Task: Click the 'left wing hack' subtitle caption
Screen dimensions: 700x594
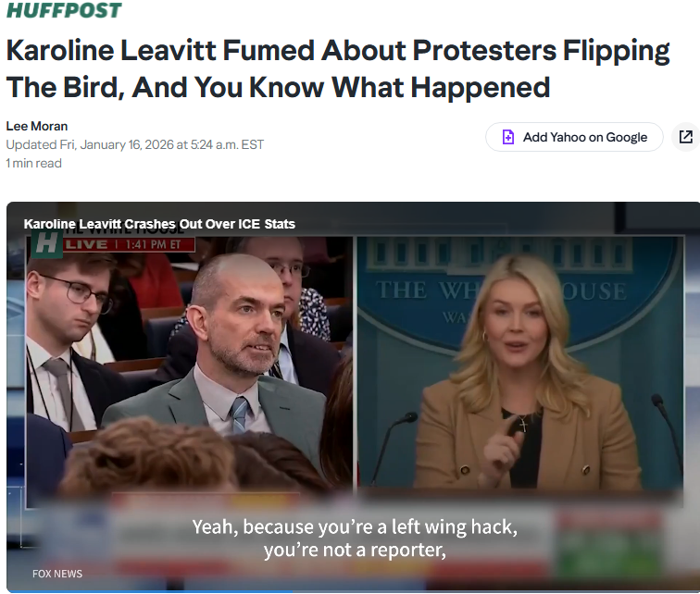Action: coord(355,538)
